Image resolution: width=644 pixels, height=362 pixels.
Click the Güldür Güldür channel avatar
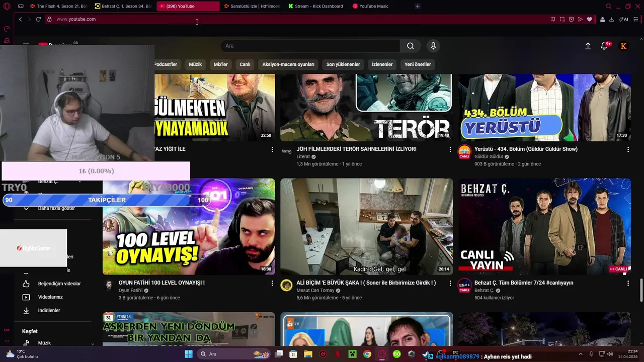[464, 152]
